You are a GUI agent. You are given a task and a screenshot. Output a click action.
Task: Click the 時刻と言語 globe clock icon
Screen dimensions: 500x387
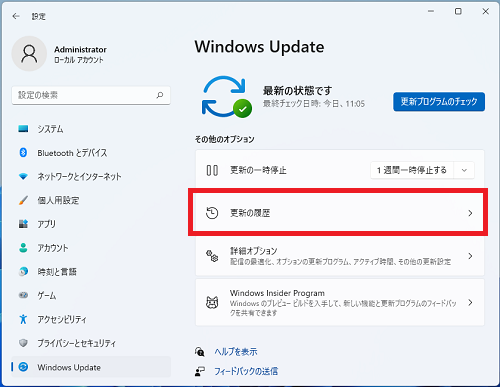point(23,271)
